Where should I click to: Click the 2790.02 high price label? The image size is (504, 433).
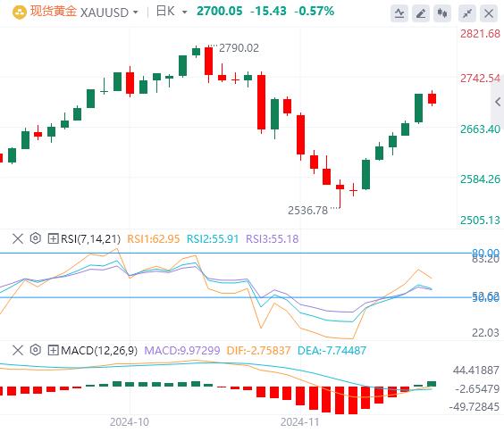click(239, 48)
